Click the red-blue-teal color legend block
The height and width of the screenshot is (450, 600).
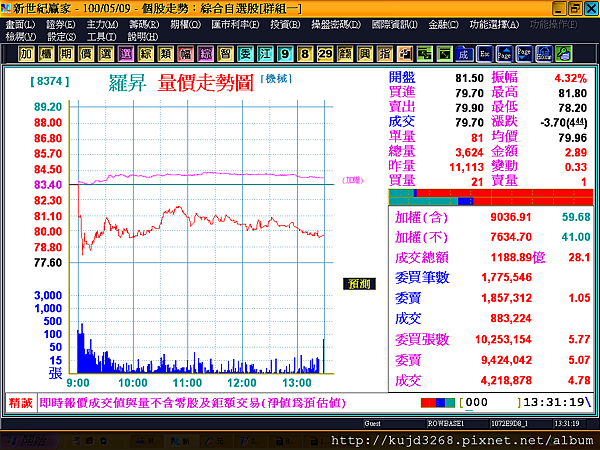point(438,403)
